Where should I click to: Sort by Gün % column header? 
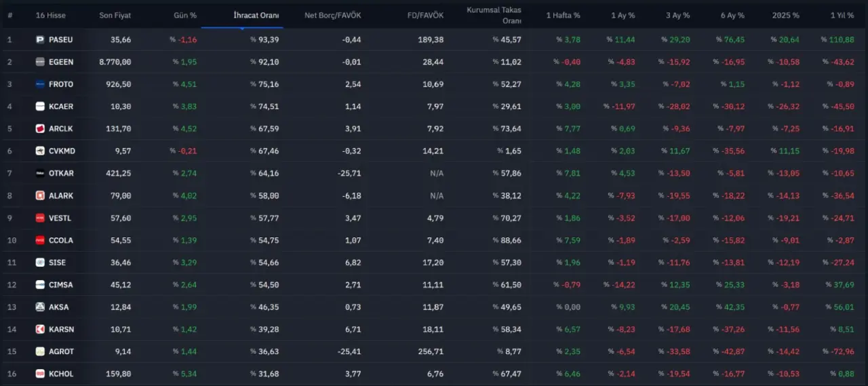185,16
